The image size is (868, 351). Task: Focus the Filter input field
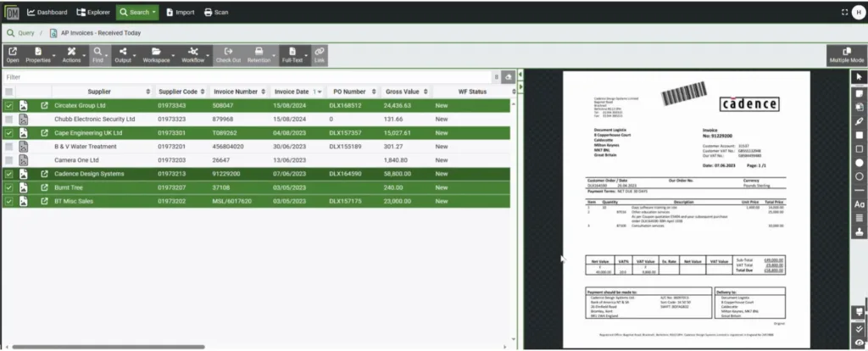[247, 77]
